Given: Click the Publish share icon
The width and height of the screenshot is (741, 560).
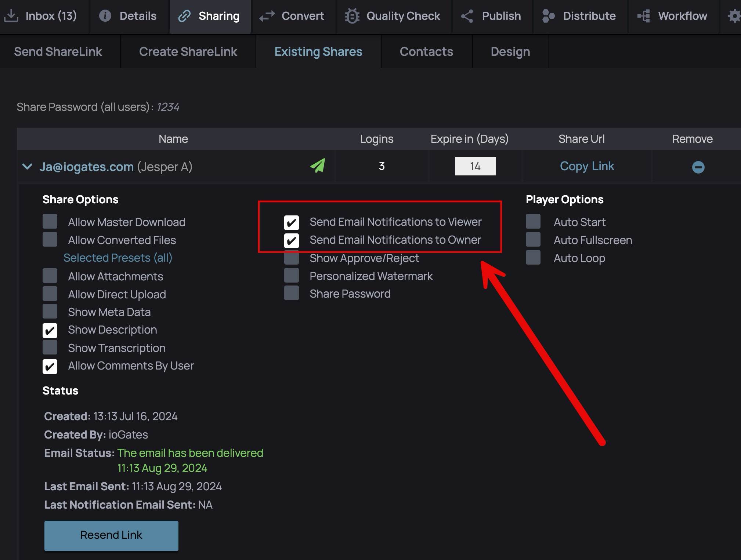Looking at the screenshot, I should [x=467, y=16].
